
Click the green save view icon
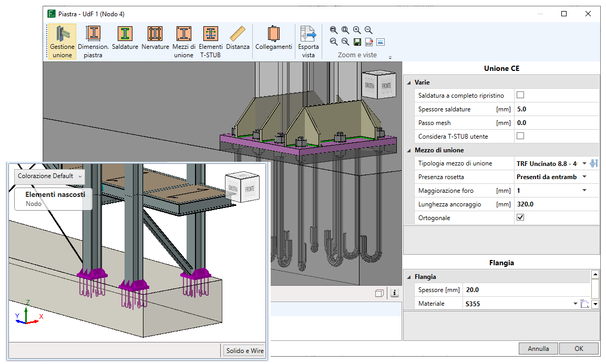(357, 42)
